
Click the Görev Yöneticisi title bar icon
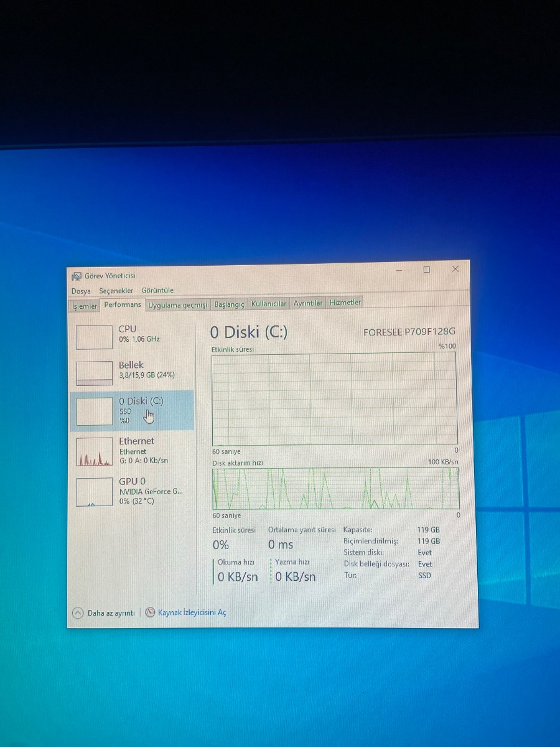tap(77, 276)
